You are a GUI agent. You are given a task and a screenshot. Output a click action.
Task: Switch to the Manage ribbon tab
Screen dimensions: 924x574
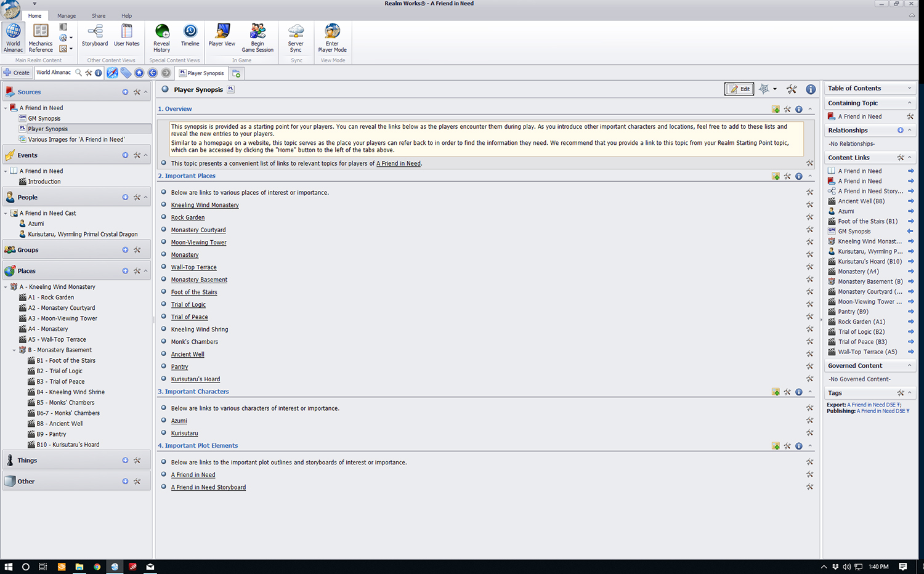[x=67, y=15]
